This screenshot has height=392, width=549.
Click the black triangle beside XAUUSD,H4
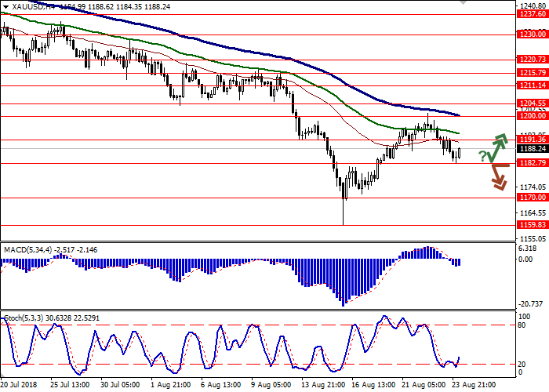click(5, 5)
